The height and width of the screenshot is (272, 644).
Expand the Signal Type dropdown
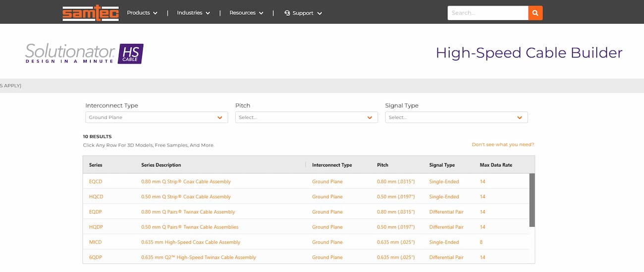(456, 117)
